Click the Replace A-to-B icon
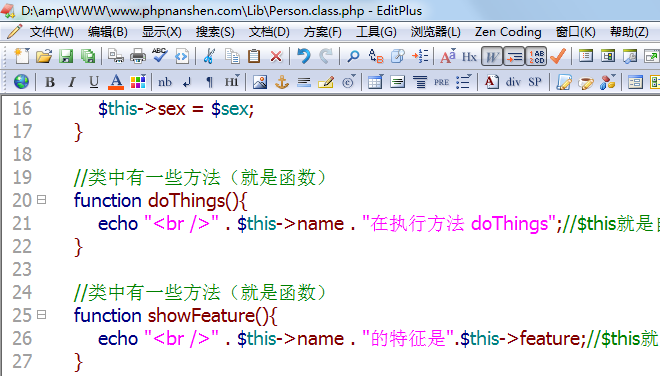Screen dimensions: 660x376 (375, 56)
